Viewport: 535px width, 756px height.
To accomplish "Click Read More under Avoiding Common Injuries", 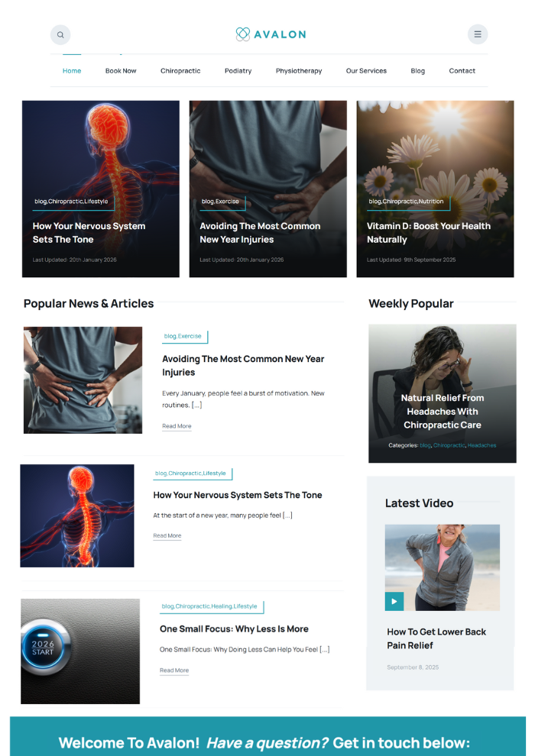I will (x=177, y=426).
